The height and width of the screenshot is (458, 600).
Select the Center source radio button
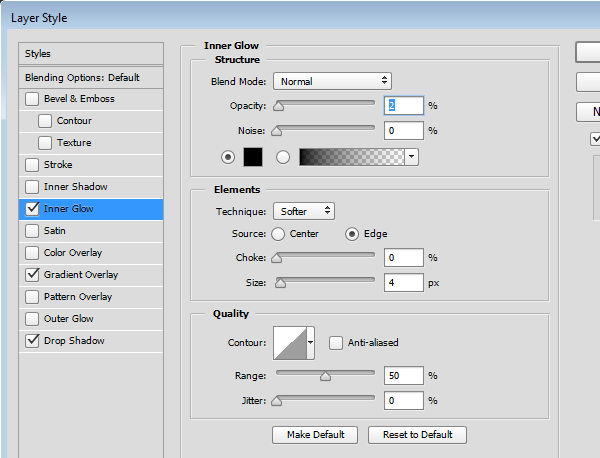[278, 234]
